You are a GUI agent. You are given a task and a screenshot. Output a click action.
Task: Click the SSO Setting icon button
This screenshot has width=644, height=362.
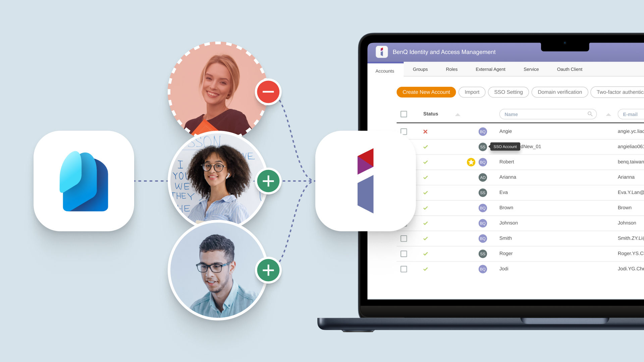tap(508, 92)
